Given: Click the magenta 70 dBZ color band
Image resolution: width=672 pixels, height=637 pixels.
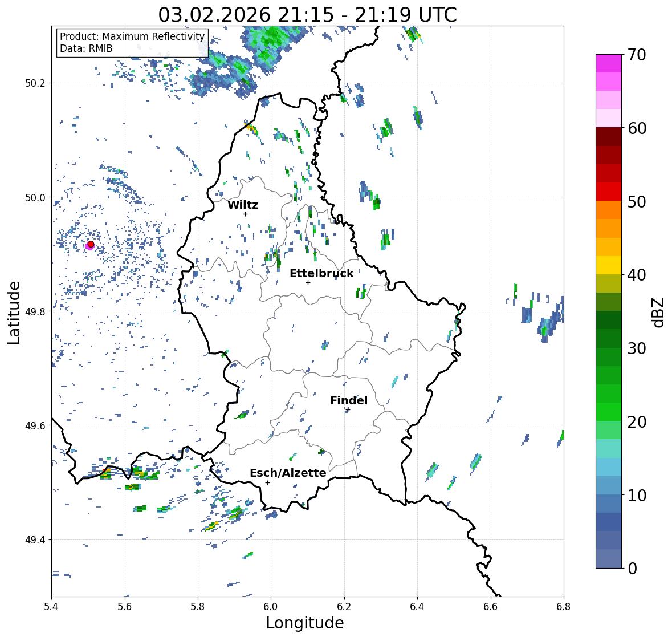Looking at the screenshot, I should click(x=609, y=63).
